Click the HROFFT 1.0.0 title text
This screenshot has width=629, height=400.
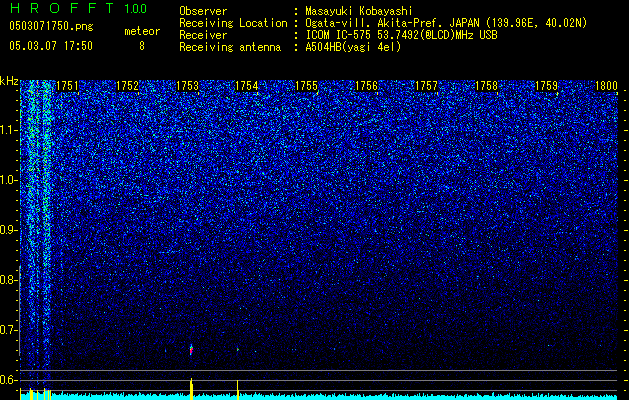pyautogui.click(x=78, y=8)
